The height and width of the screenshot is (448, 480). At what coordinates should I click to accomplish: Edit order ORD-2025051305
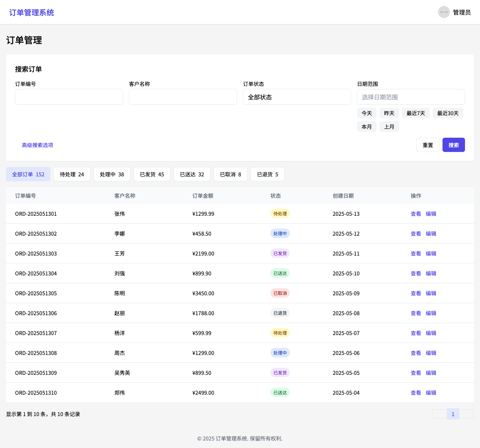(431, 293)
